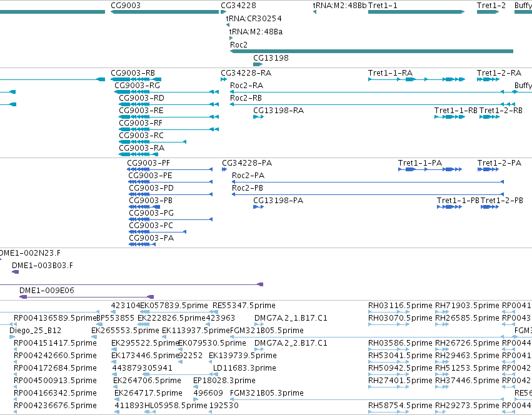Click transcript 'CG9003-RB'
Viewport: 532px width, 415px height.
[x=133, y=73]
